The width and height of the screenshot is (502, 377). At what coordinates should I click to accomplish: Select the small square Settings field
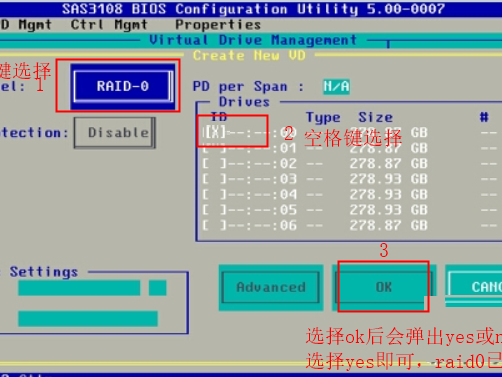[x=157, y=288]
